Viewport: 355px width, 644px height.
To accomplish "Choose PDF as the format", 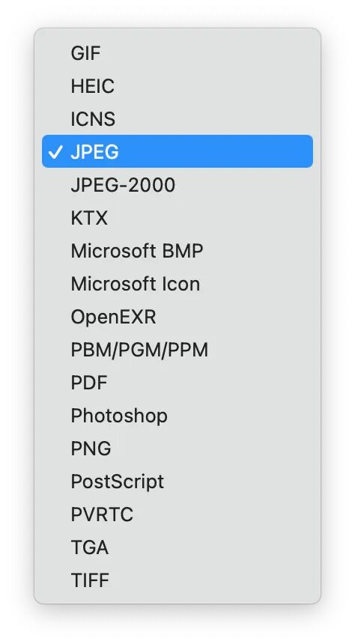I will [x=177, y=383].
